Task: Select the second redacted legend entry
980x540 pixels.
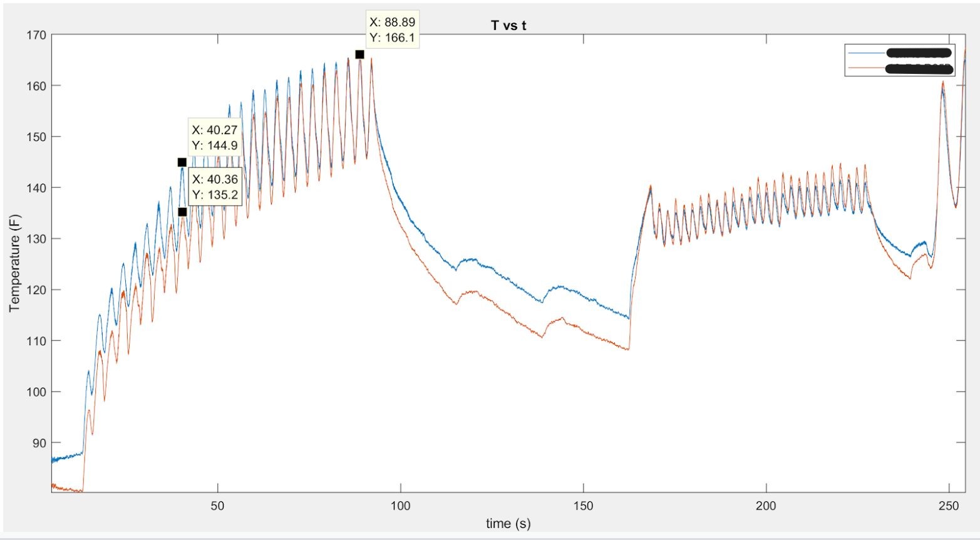Action: pos(919,68)
